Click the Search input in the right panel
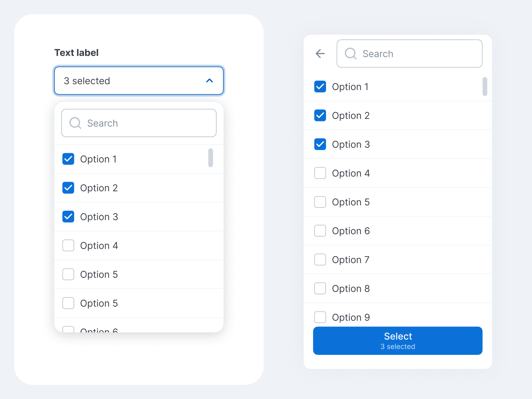This screenshot has height=399, width=532. click(409, 54)
